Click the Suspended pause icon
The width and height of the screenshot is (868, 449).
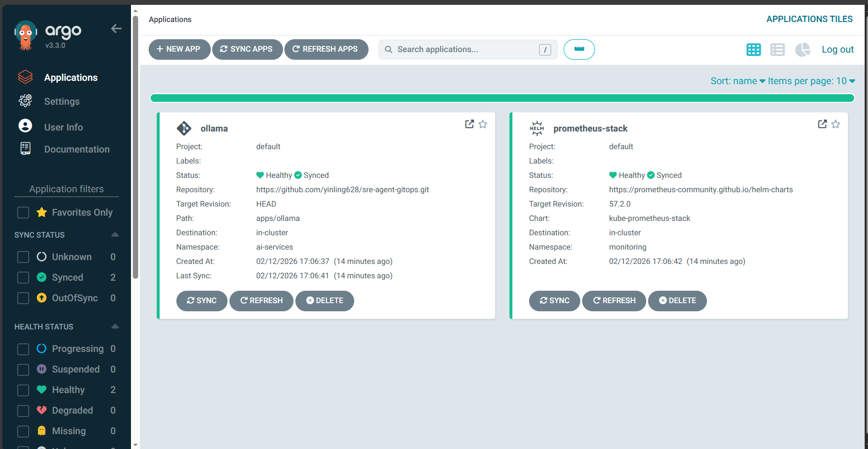pos(42,369)
